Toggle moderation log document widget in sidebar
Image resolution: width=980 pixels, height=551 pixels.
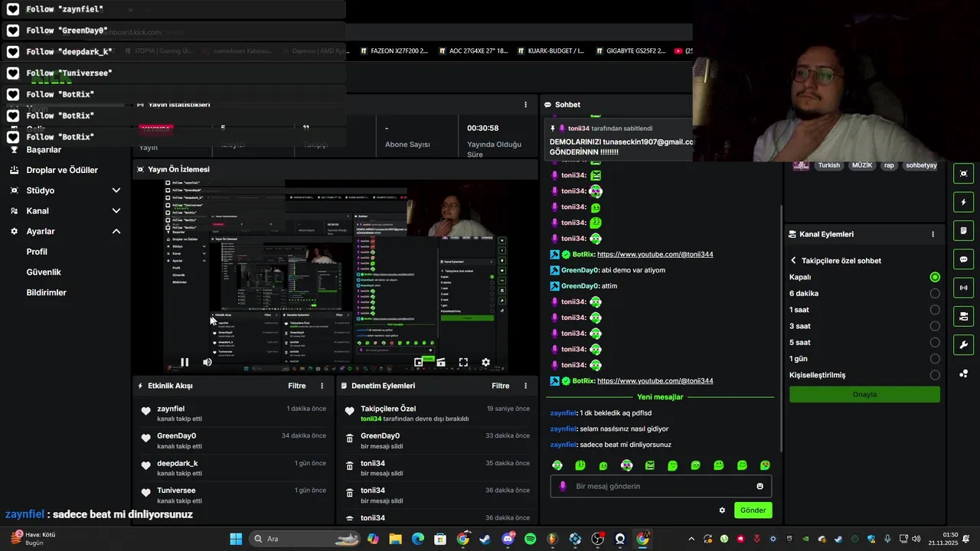tap(963, 230)
